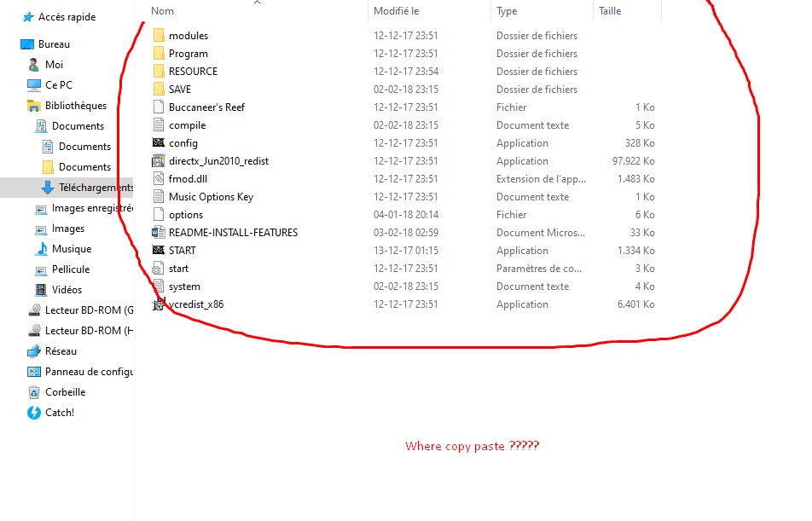This screenshot has width=812, height=521.
Task: Click the Moi user icon
Action: (x=33, y=65)
